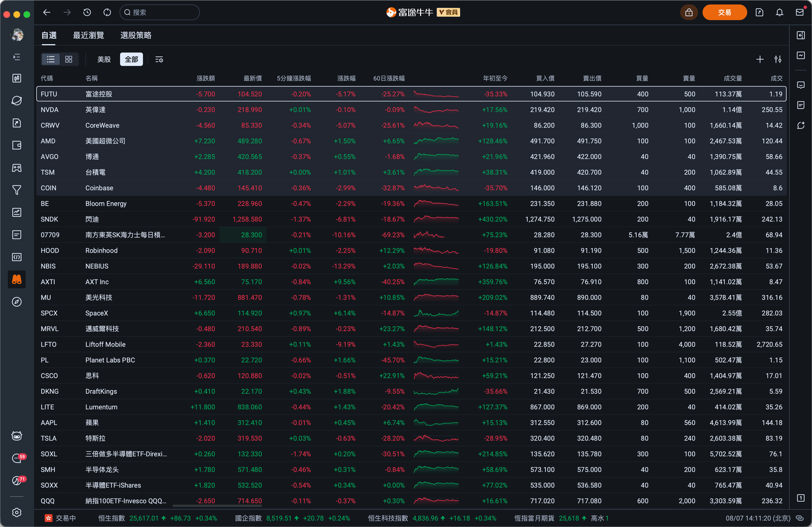Switch to the 選股策略 tab
The height and width of the screenshot is (527, 812).
136,35
